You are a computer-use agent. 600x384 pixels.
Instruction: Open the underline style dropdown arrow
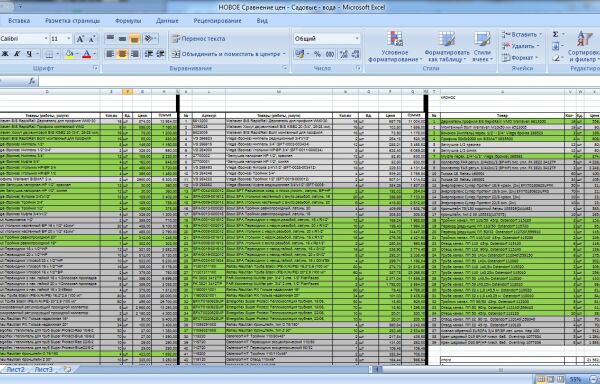pyautogui.click(x=38, y=54)
